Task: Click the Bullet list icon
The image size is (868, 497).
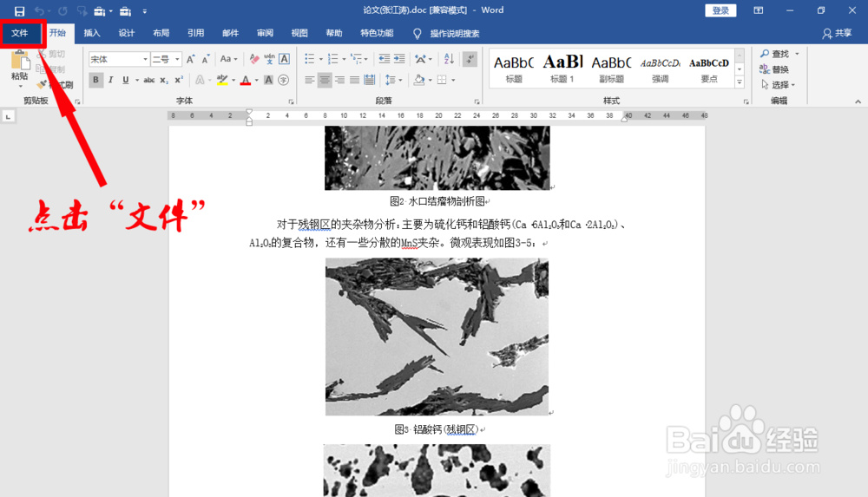Action: (310, 59)
